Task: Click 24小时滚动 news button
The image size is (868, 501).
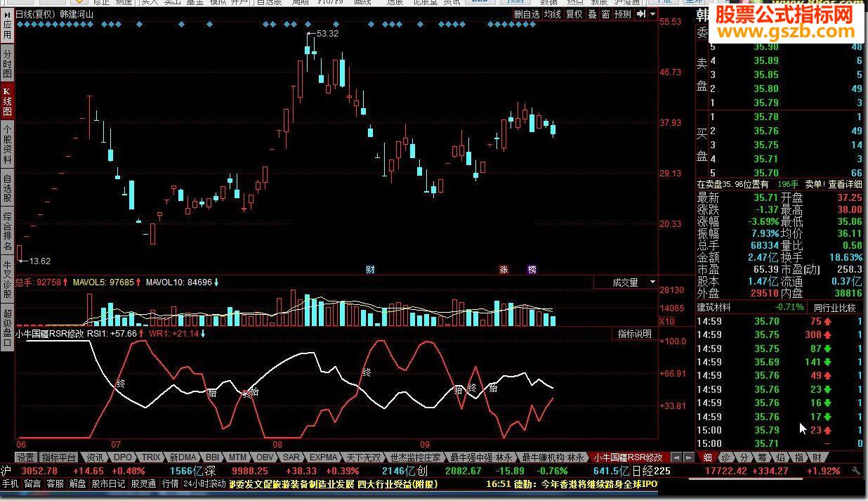Action: point(204,484)
